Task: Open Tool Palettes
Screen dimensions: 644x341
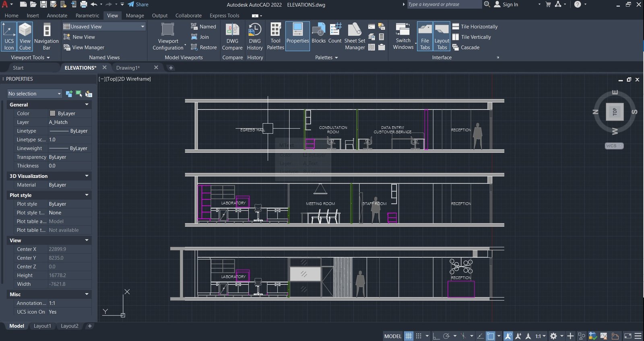Action: pos(276,37)
